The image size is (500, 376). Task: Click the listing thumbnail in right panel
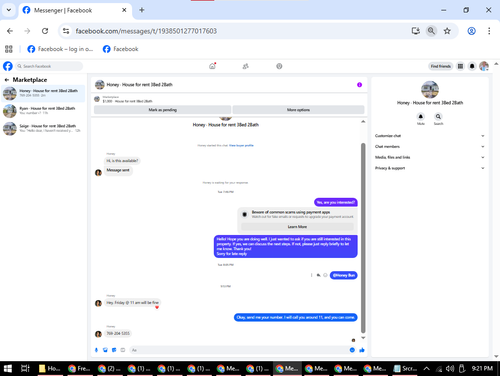click(430, 89)
